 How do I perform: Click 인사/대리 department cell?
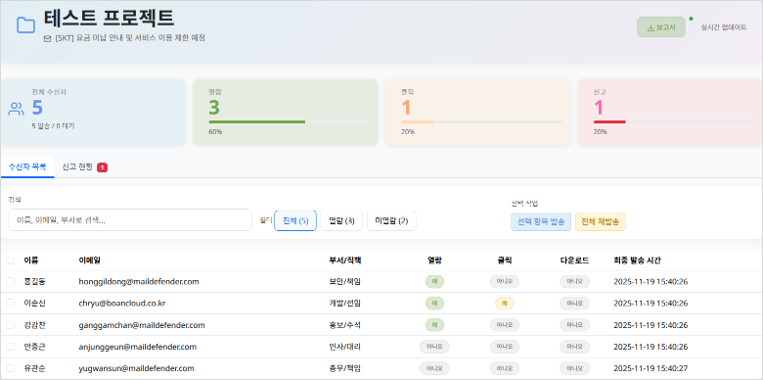[345, 347]
